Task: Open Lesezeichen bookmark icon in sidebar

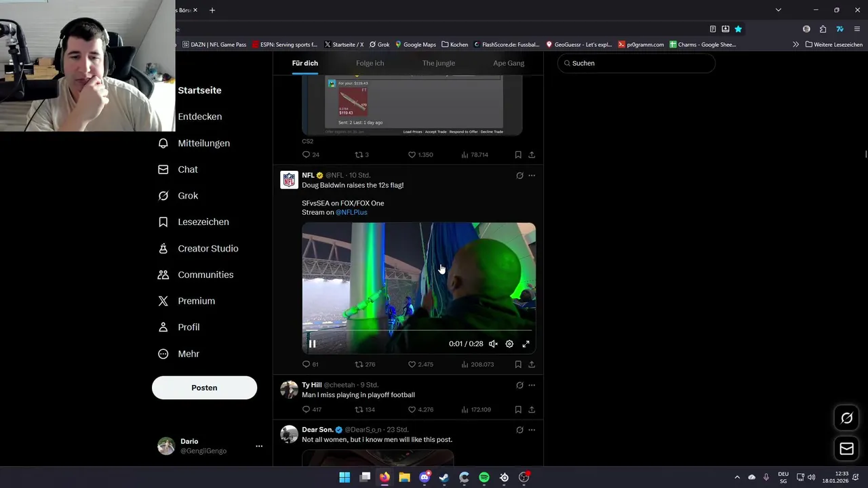Action: point(163,222)
